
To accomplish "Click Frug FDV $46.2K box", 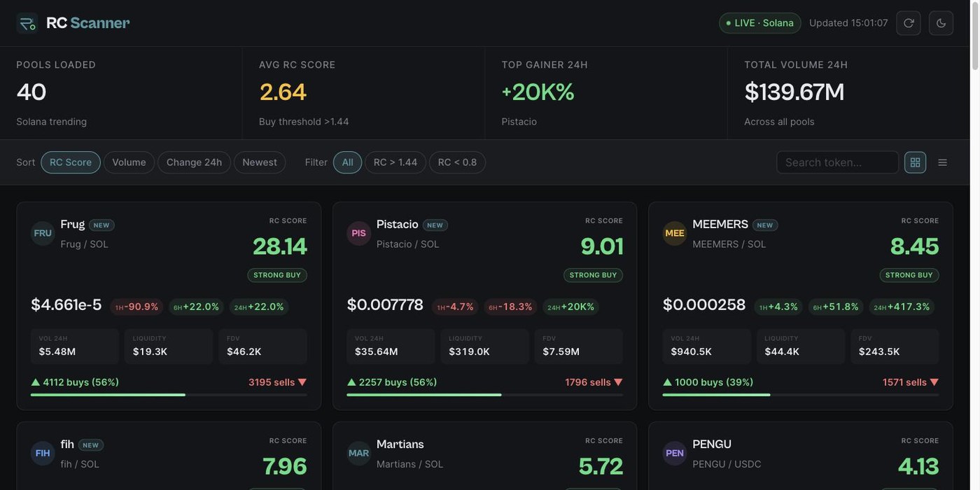I will (x=262, y=346).
